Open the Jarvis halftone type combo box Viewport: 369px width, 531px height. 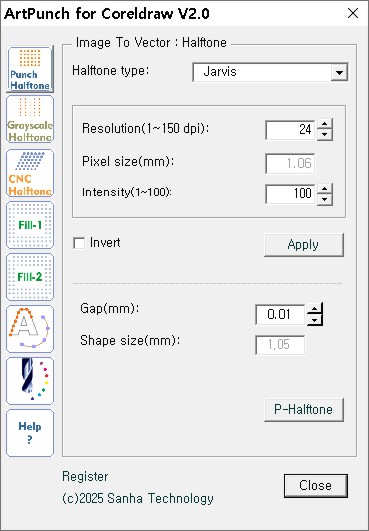tap(270, 72)
